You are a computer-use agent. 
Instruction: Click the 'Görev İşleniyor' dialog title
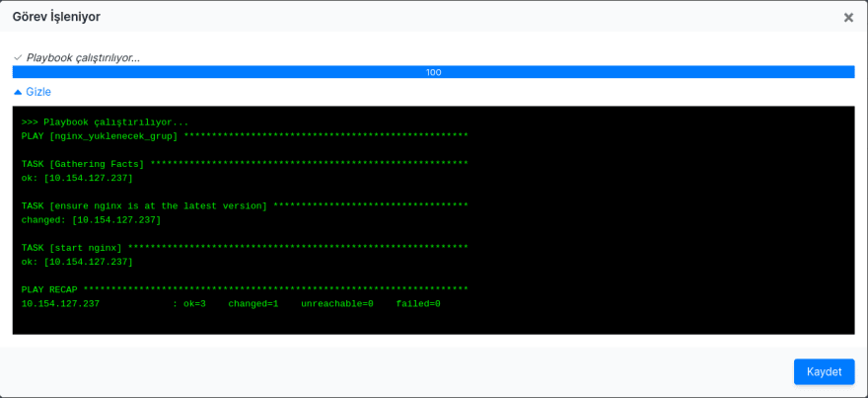click(x=56, y=17)
